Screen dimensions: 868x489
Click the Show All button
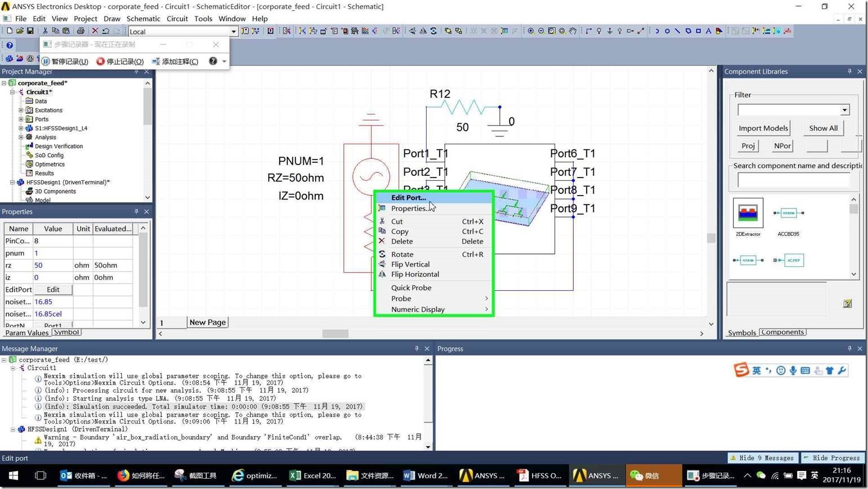pos(823,128)
